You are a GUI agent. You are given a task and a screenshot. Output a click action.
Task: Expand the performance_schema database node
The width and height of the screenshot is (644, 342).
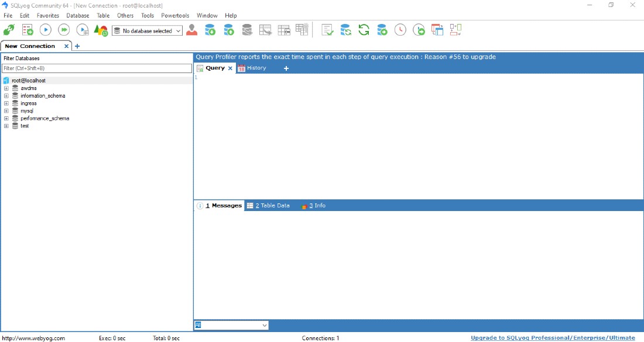(x=6, y=119)
